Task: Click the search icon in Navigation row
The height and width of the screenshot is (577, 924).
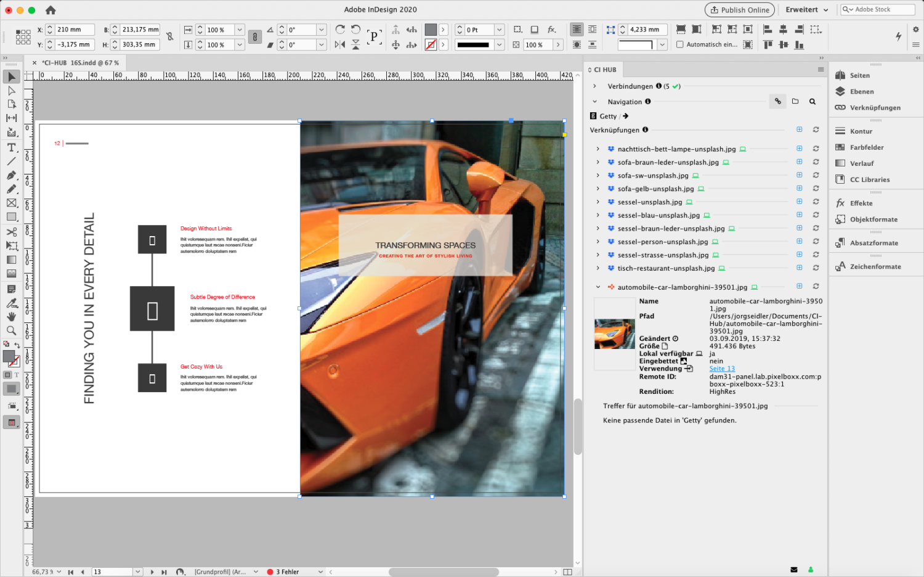Action: click(813, 102)
